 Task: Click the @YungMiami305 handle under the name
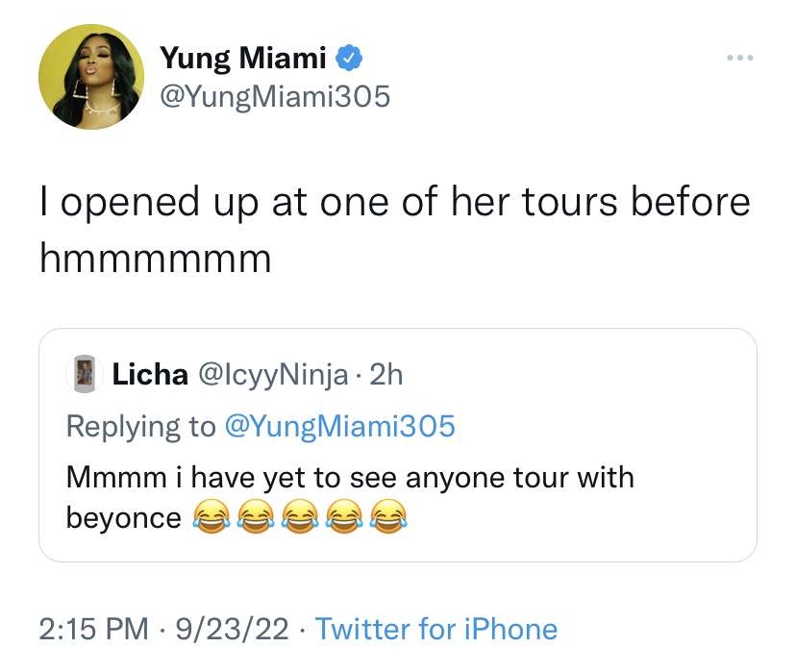pos(276,96)
